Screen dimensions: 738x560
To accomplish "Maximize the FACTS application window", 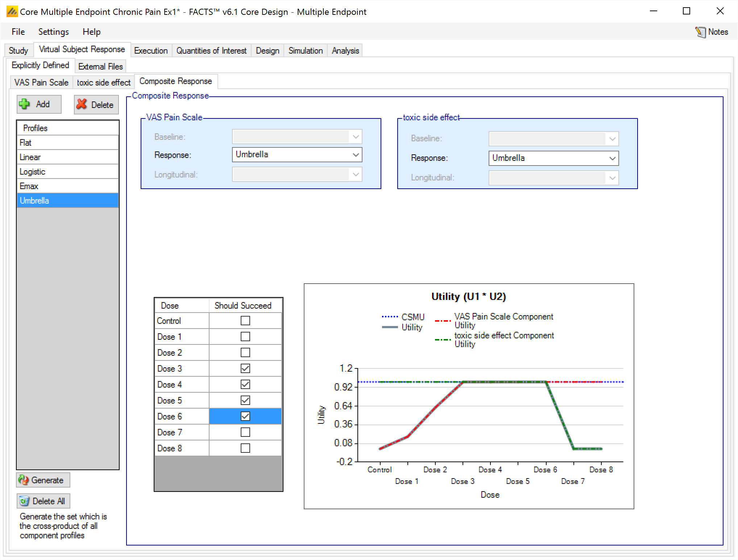I will (x=686, y=11).
